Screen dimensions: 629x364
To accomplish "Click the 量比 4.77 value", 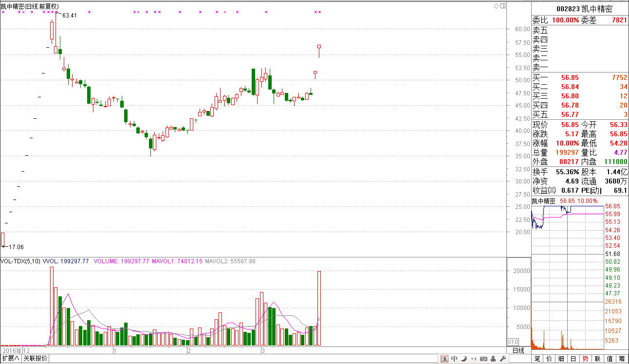I will pyautogui.click(x=620, y=152).
